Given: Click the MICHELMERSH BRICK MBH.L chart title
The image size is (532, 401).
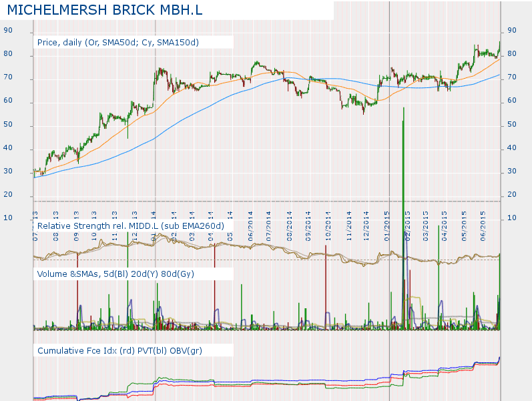Looking at the screenshot, I should click(x=105, y=10).
